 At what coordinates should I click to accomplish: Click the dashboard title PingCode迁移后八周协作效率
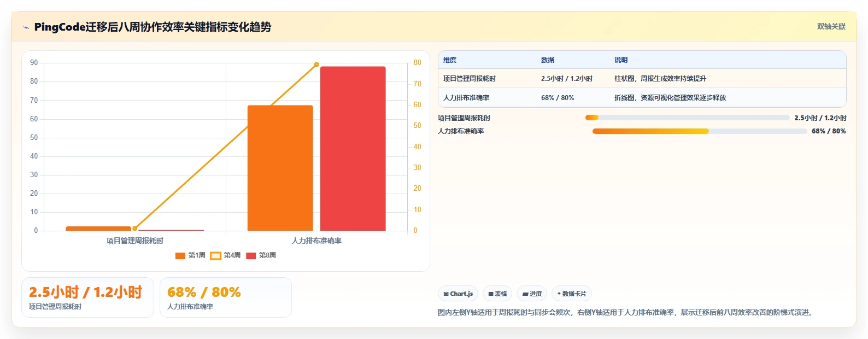pyautogui.click(x=153, y=27)
